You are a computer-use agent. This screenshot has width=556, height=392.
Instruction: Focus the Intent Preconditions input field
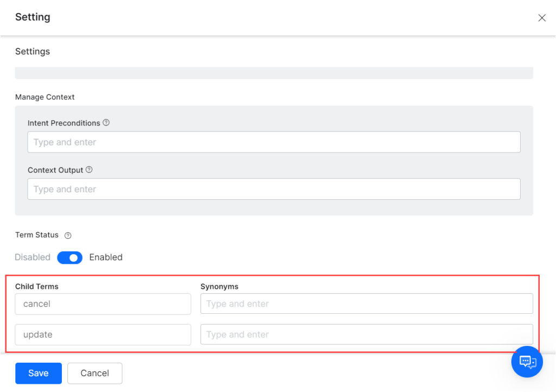tap(274, 142)
